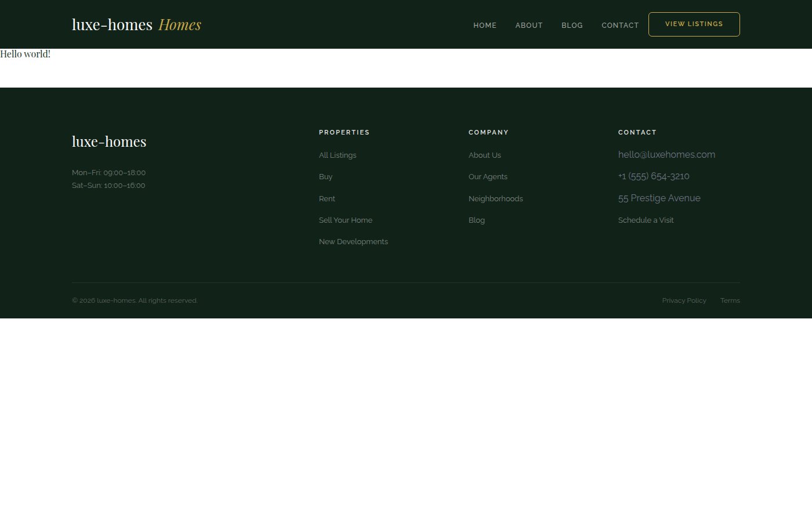Click the footer luxe-homes logo text
812x522 pixels.
109,142
